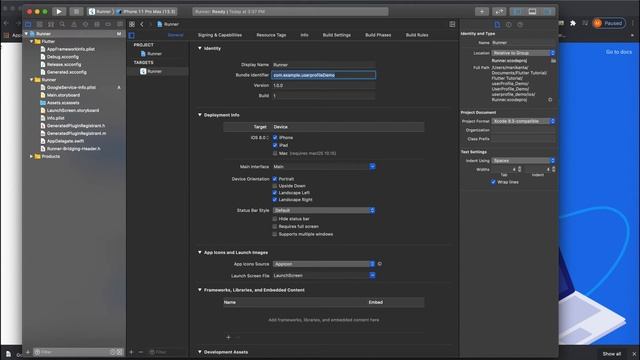
Task: Run the project with the Play button
Action: tap(59, 11)
